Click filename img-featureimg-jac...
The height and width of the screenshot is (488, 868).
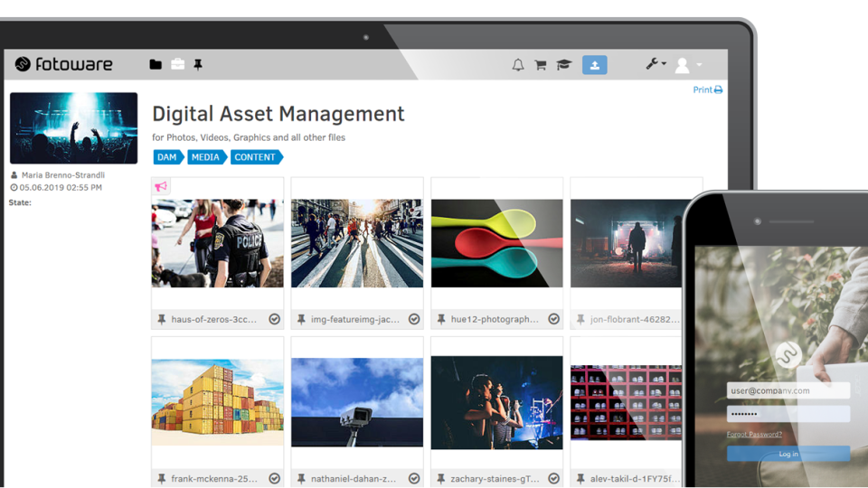coord(354,319)
